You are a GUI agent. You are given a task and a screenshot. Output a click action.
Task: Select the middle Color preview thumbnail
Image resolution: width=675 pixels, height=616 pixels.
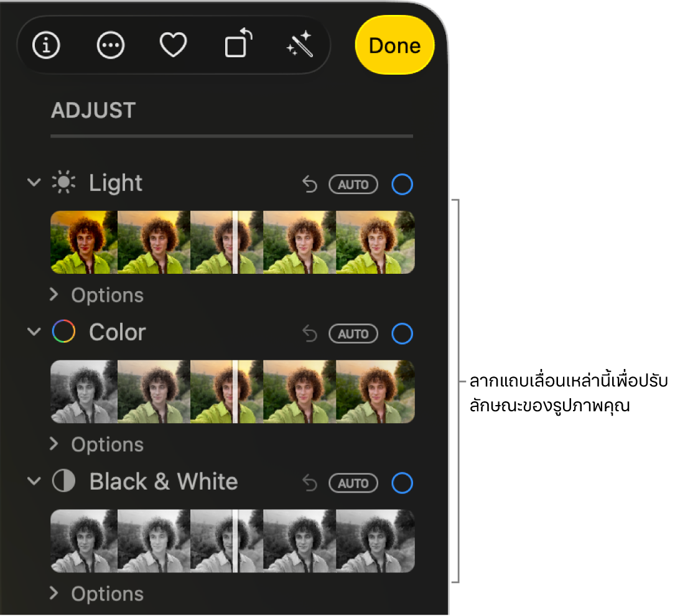(x=226, y=391)
